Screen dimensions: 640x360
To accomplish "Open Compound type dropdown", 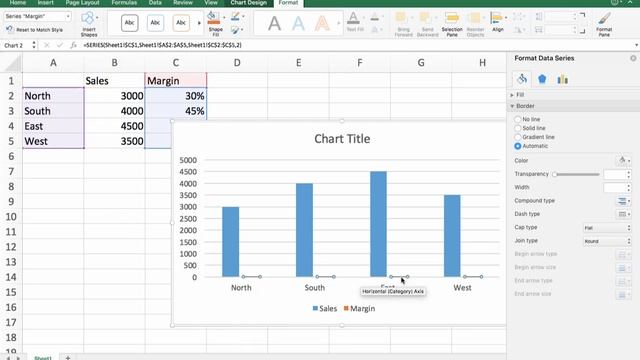I will [623, 201].
